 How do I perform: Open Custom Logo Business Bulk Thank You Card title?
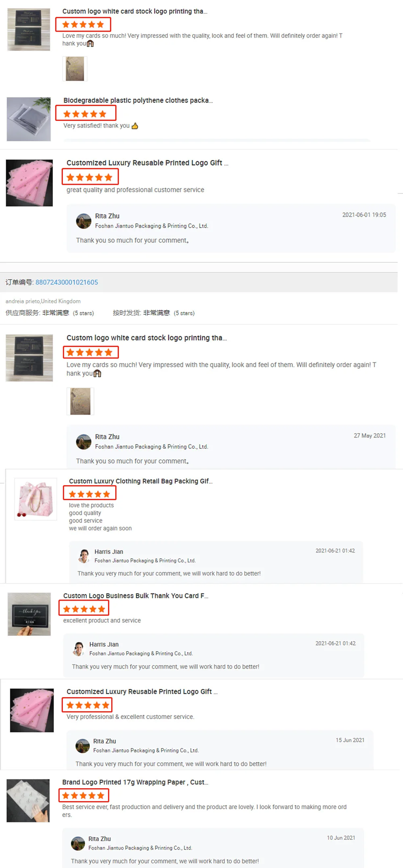point(136,596)
